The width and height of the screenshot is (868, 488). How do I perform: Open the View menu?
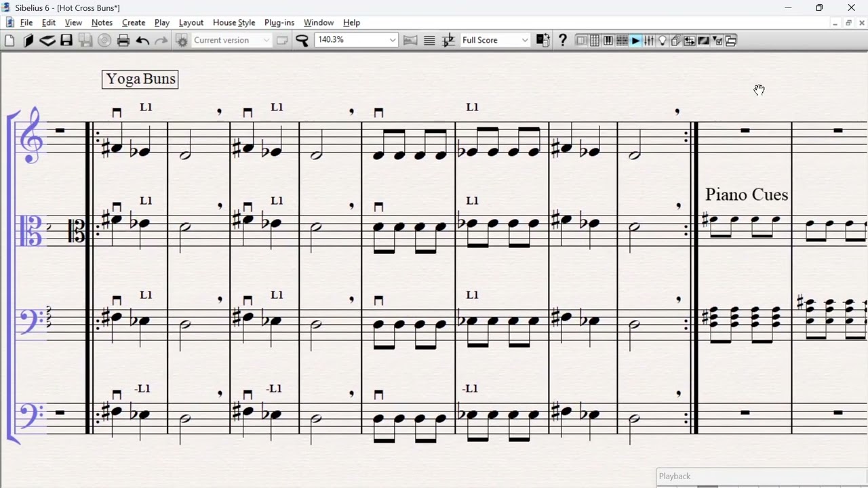pos(73,22)
